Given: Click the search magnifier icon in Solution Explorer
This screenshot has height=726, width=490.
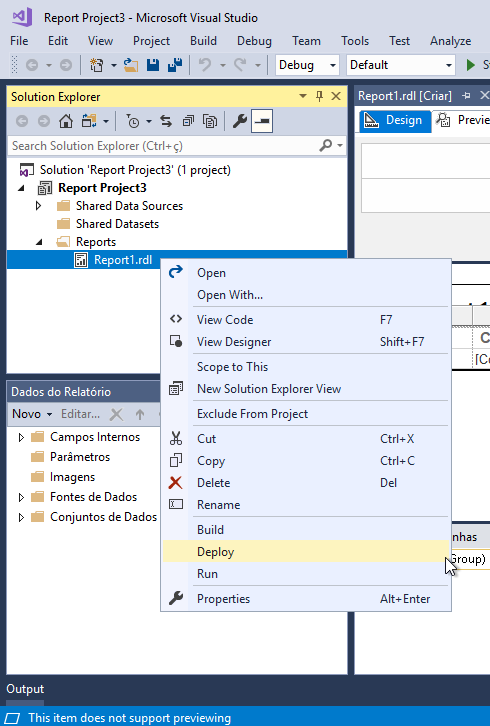Looking at the screenshot, I should (x=326, y=145).
